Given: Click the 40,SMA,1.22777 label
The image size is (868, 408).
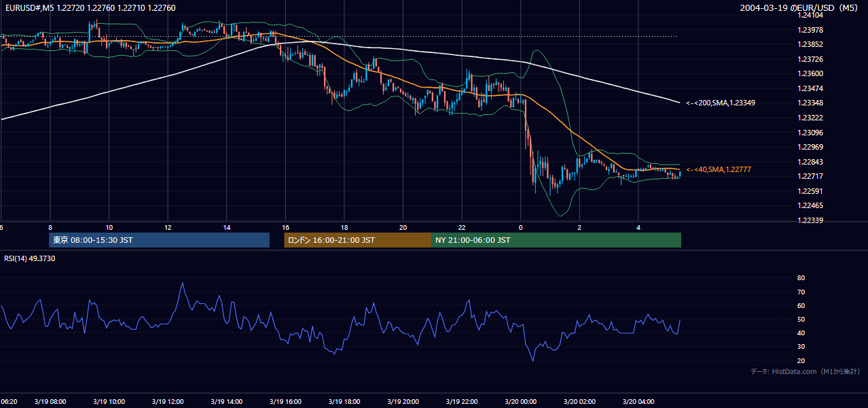Looking at the screenshot, I should 719,169.
